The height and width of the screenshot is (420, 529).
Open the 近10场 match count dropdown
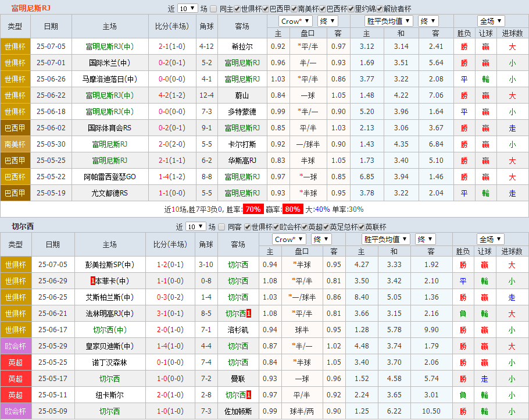click(188, 9)
